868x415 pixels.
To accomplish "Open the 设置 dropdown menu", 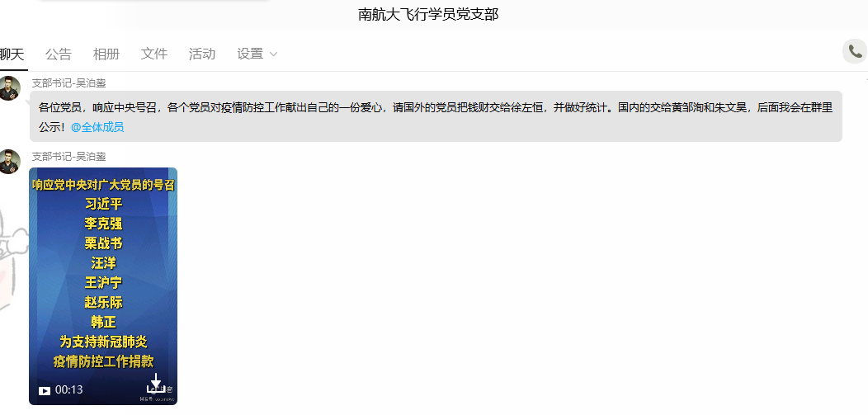I will pos(251,54).
